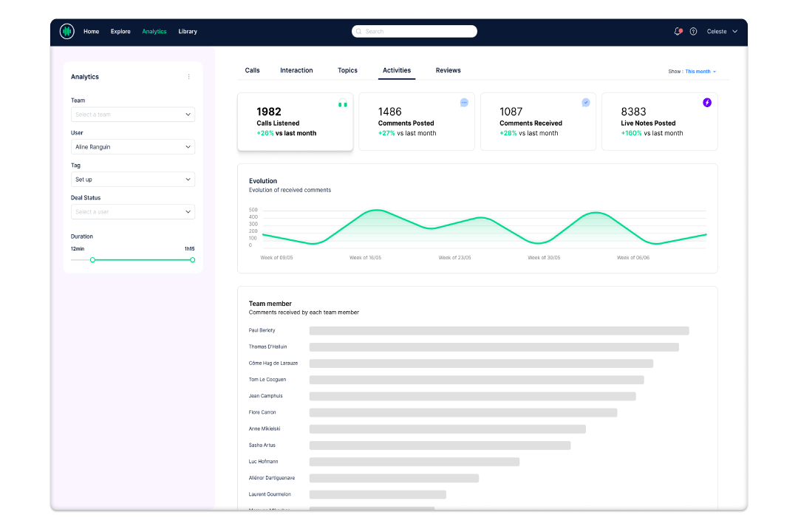The height and width of the screenshot is (532, 798).
Task: Navigate to the Library section
Action: click(188, 31)
